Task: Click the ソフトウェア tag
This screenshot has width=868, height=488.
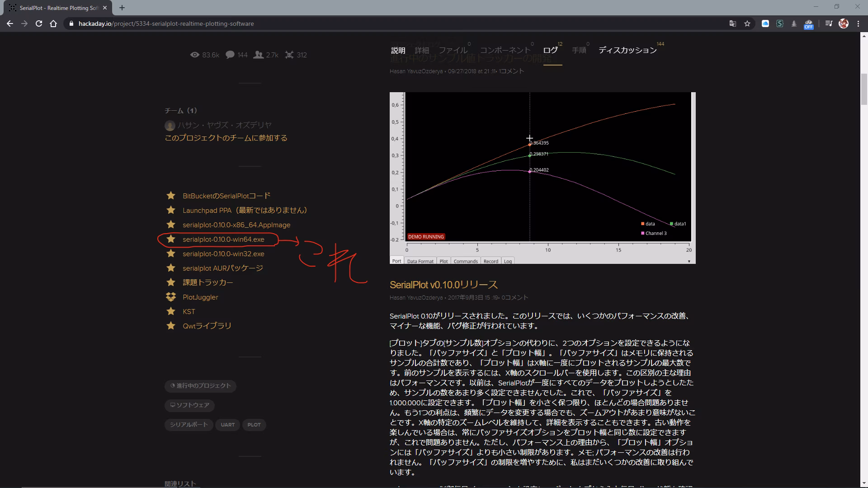Action: [189, 405]
